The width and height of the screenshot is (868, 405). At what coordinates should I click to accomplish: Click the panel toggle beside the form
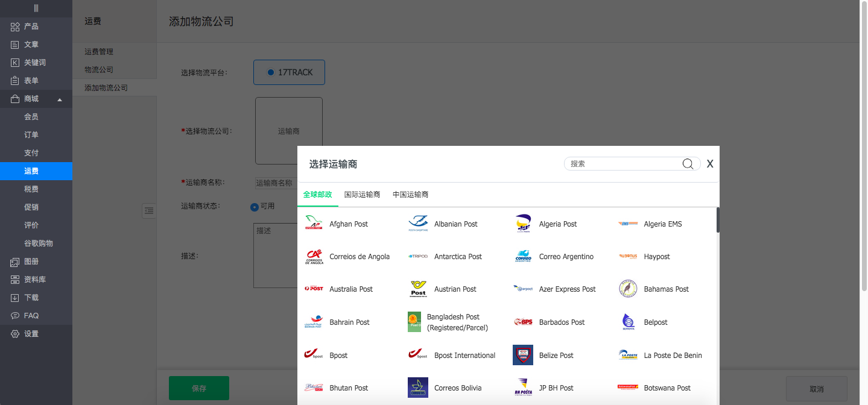[x=149, y=211]
